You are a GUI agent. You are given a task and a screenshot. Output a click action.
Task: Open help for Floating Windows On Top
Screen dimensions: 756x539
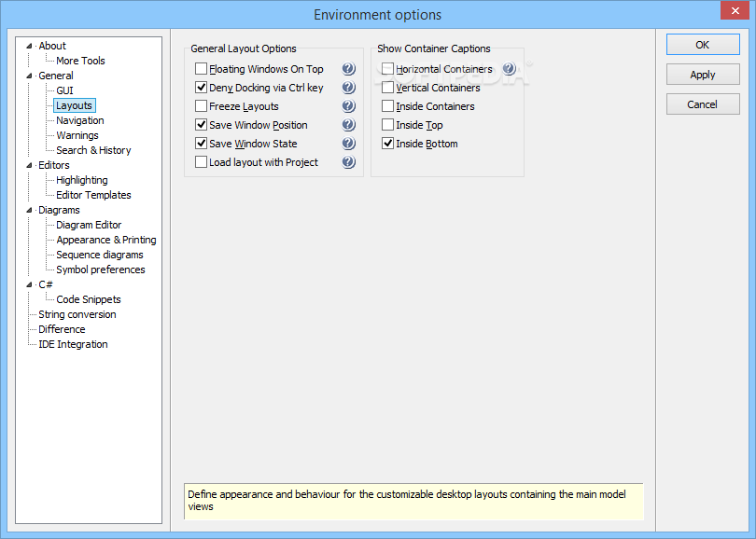tap(348, 69)
